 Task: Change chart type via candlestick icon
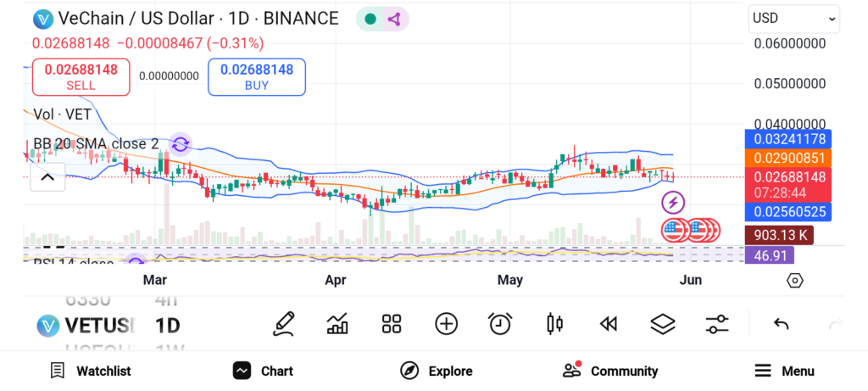point(554,324)
